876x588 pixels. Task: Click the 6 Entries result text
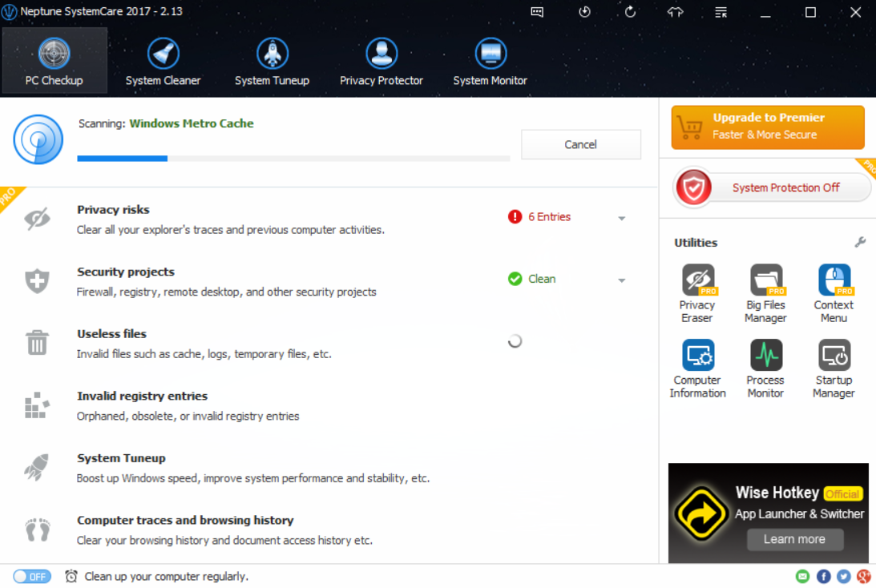(x=550, y=216)
